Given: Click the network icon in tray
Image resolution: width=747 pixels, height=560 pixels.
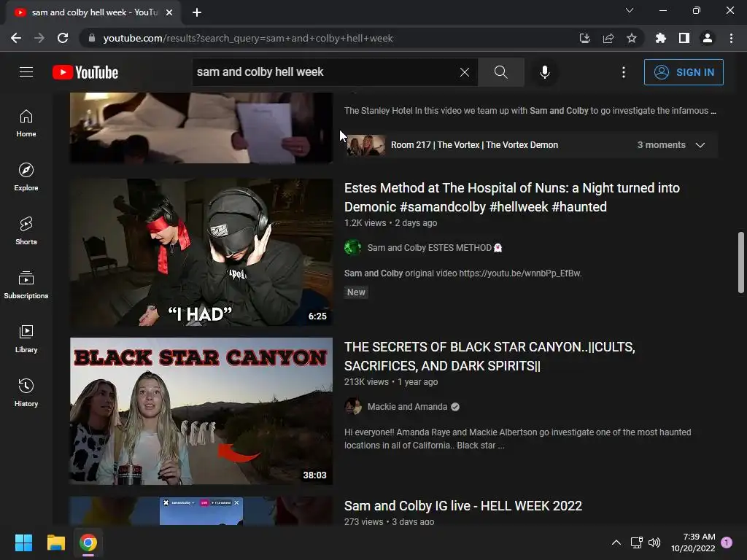Looking at the screenshot, I should pyautogui.click(x=636, y=542).
